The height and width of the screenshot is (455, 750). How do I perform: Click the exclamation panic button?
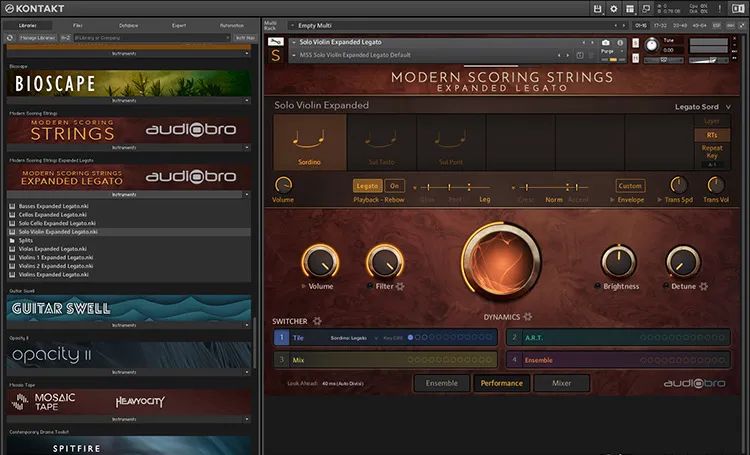[x=720, y=9]
